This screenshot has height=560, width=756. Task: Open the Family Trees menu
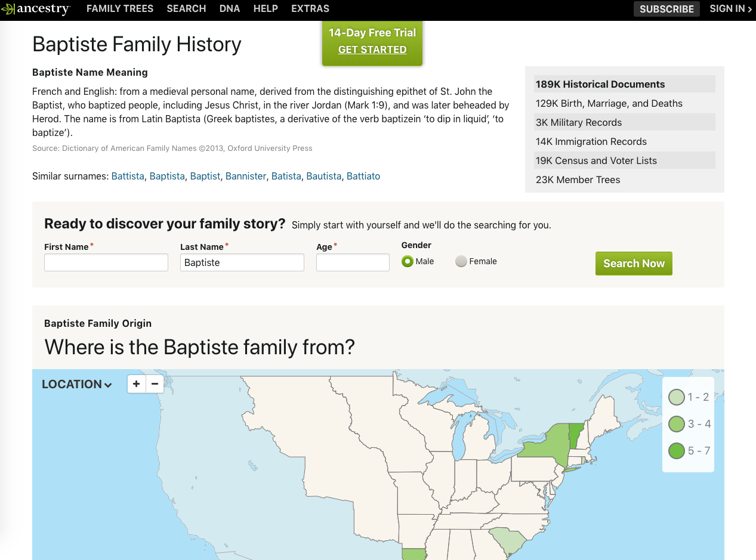tap(120, 9)
